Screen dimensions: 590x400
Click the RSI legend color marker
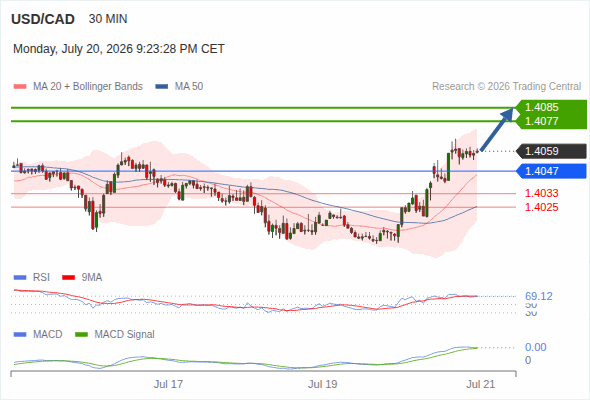[x=20, y=278]
